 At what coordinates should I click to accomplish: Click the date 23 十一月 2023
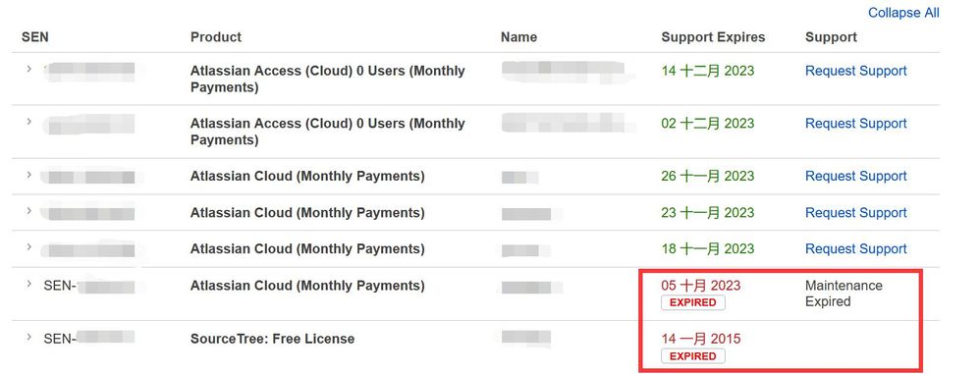(x=707, y=212)
